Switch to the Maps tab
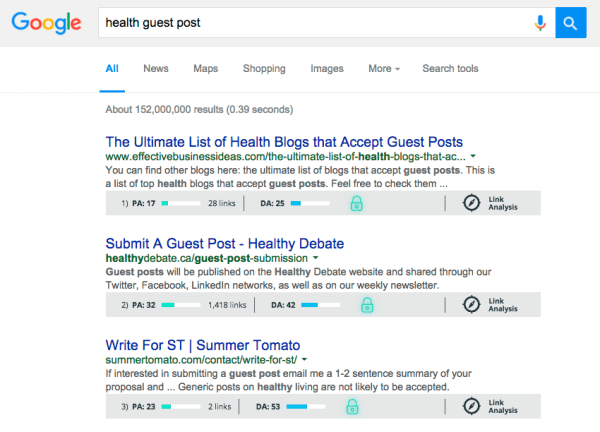Screen dimensions: 600x432 pos(205,68)
